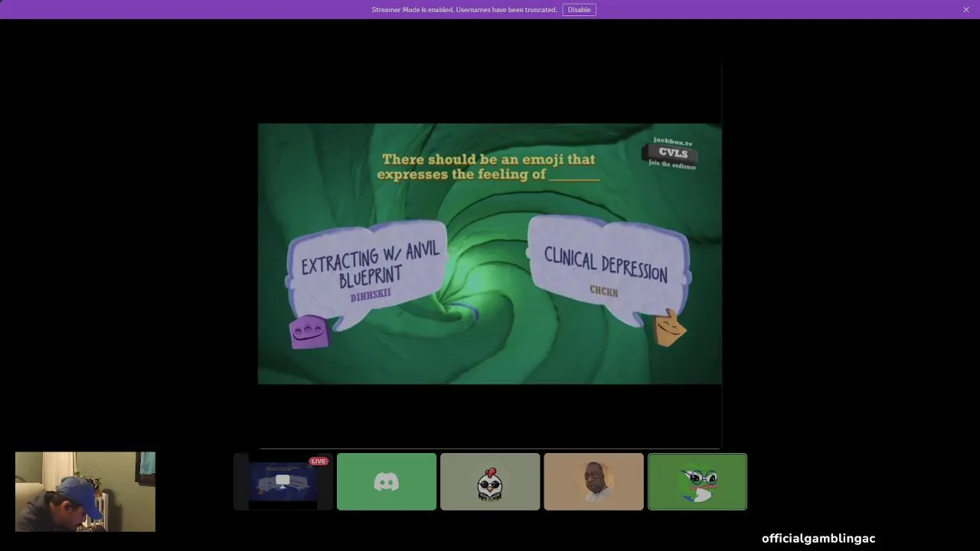Click the red LIVE badge
980x551 pixels.
(318, 461)
